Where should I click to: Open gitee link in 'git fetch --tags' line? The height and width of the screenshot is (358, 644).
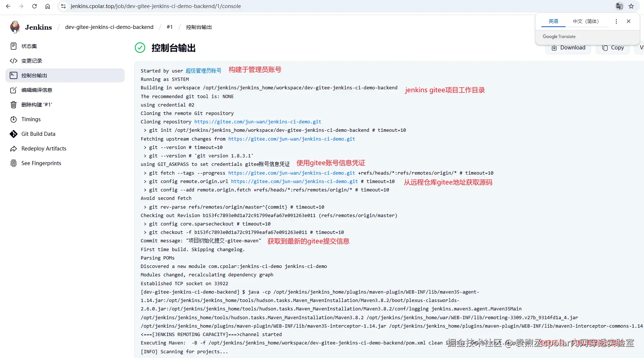pyautogui.click(x=291, y=173)
